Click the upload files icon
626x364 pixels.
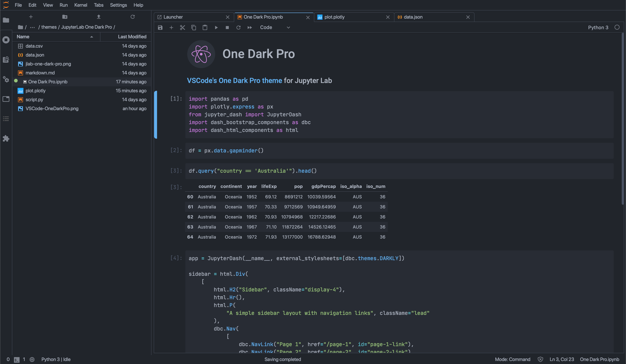(99, 17)
